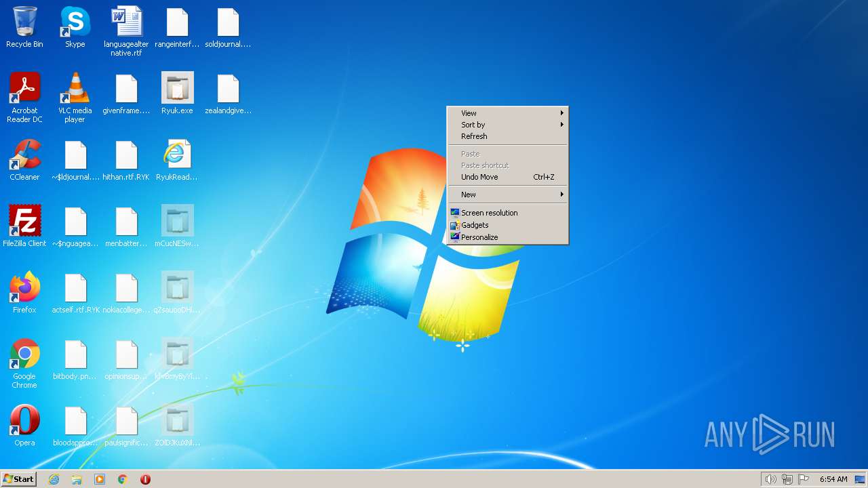Open the Start menu

pyautogui.click(x=18, y=479)
